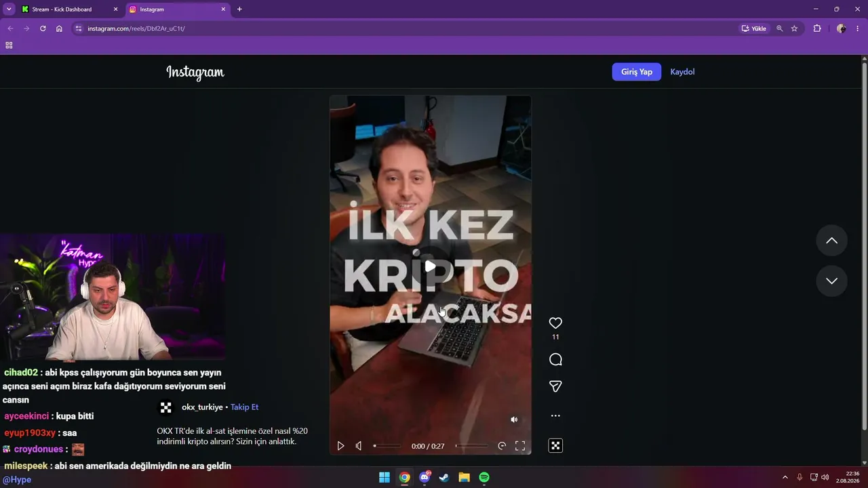Image resolution: width=868 pixels, height=488 pixels.
Task: Like the reel with the heart icon
Action: point(555,323)
